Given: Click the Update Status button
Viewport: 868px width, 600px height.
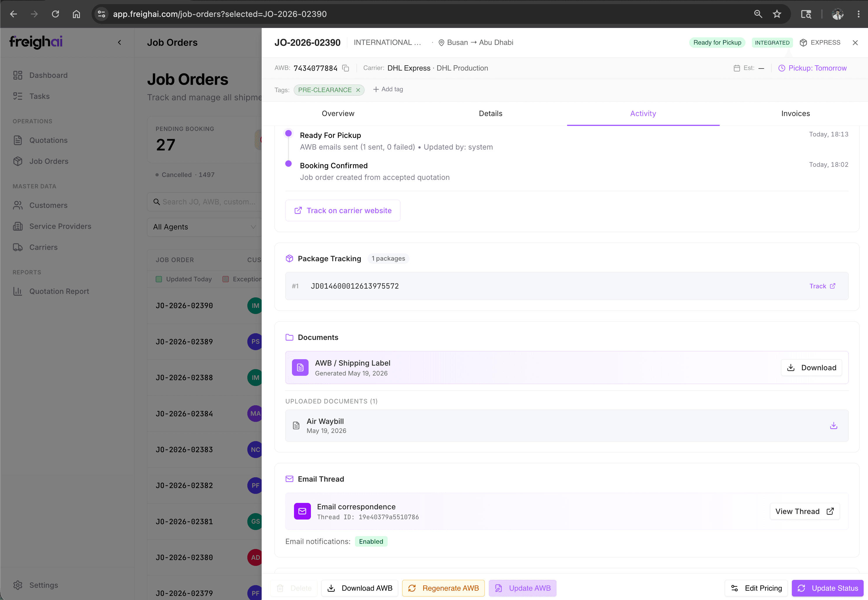Looking at the screenshot, I should coord(827,588).
